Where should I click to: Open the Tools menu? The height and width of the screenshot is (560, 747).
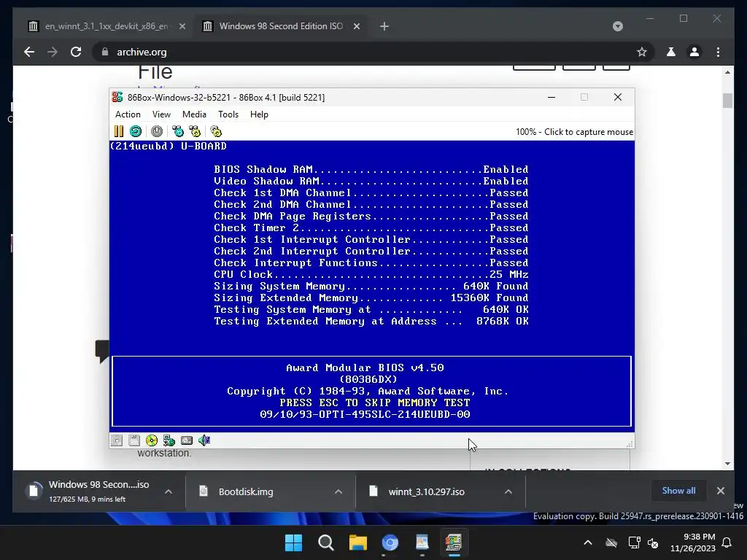pyautogui.click(x=228, y=114)
